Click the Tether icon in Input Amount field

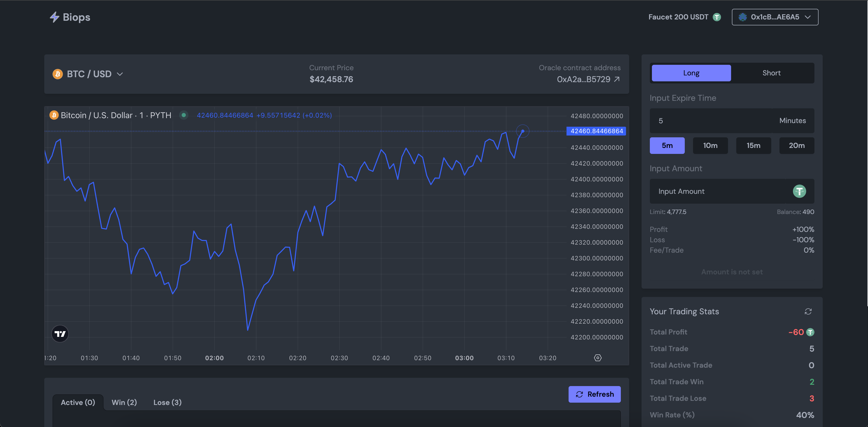pyautogui.click(x=799, y=191)
